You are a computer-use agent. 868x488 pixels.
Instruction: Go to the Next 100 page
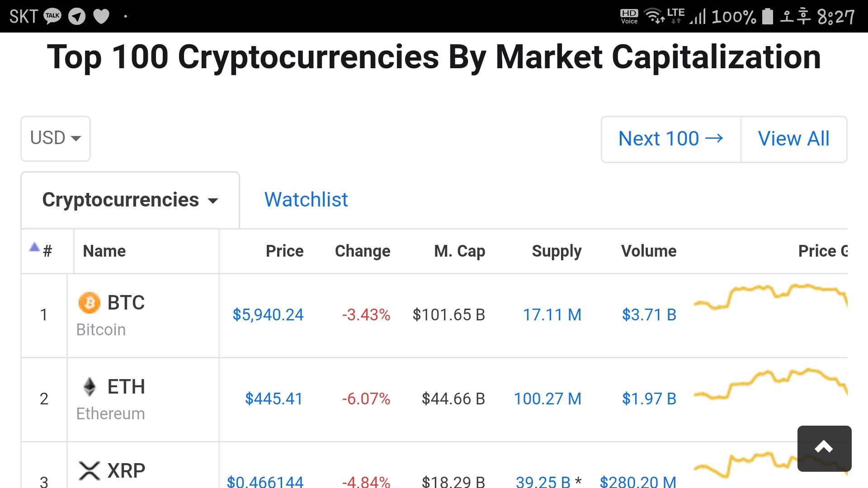(670, 138)
